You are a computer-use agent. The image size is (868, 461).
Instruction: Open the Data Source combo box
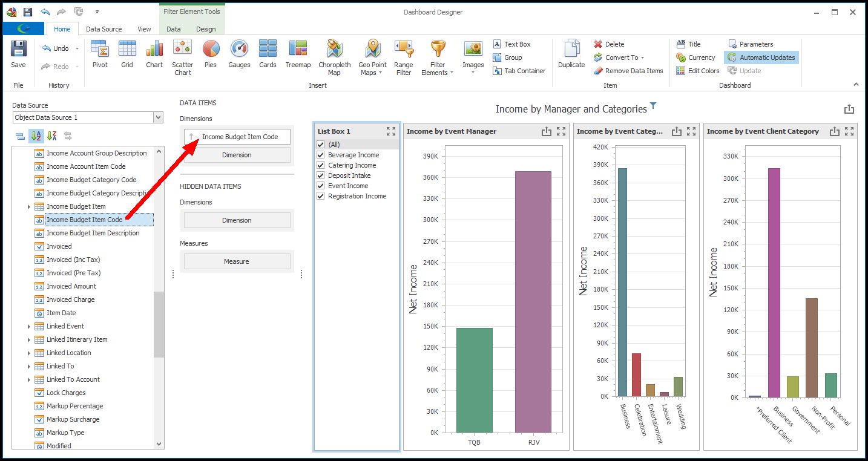pyautogui.click(x=88, y=117)
